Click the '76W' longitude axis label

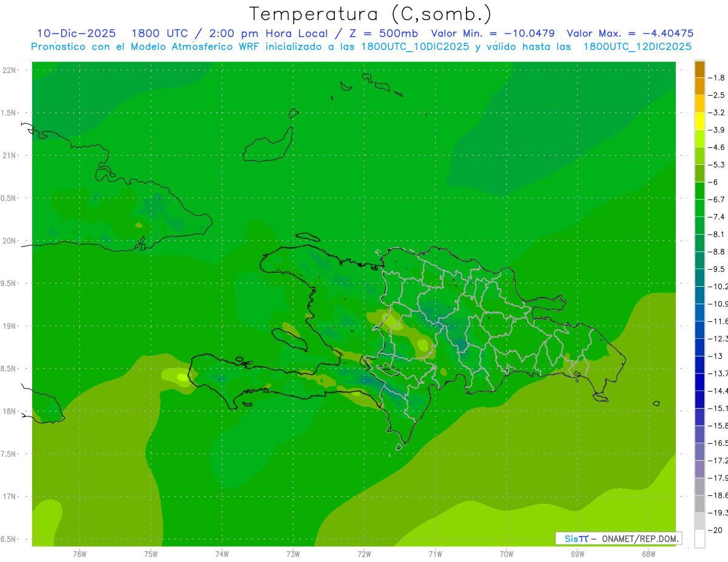(79, 554)
